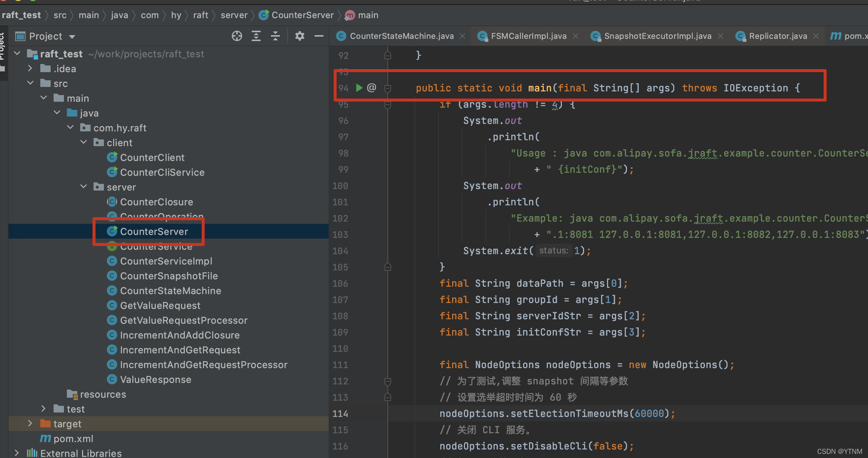Close the CounterStateMachine.java tab
The image size is (868, 458).
tap(462, 36)
